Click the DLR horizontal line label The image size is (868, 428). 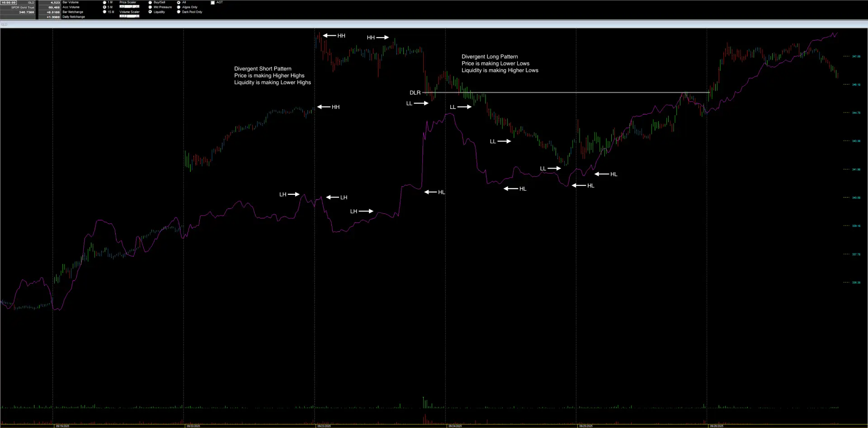click(x=415, y=93)
